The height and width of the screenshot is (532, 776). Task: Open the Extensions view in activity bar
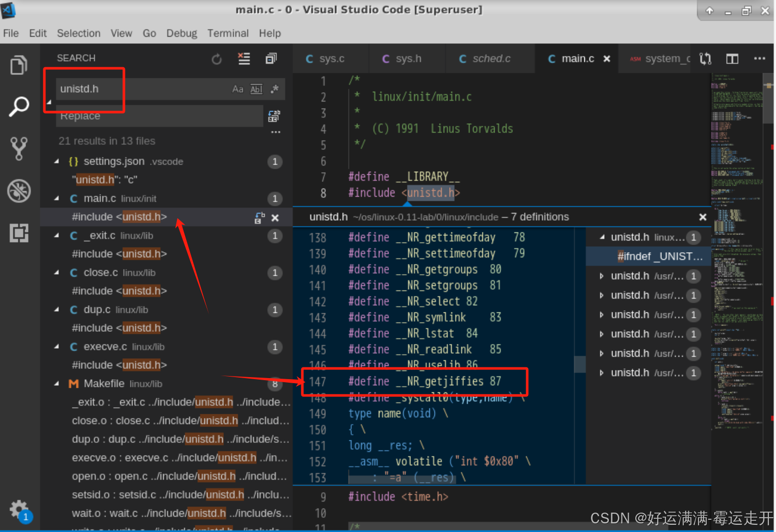coord(19,233)
